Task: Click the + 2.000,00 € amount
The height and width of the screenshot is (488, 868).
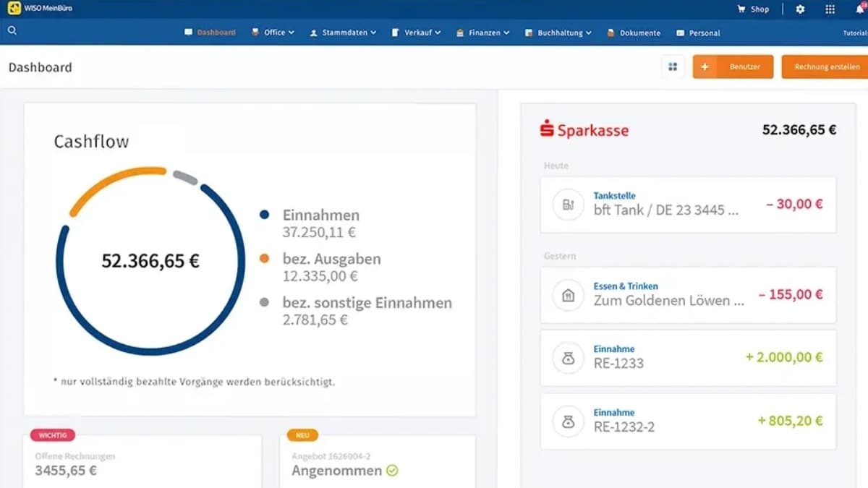Action: tap(784, 358)
